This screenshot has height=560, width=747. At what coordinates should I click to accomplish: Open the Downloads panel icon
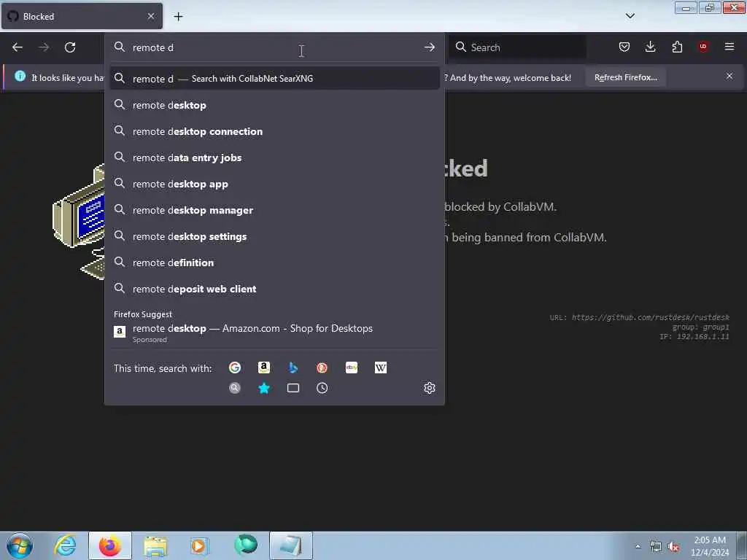pyautogui.click(x=650, y=47)
